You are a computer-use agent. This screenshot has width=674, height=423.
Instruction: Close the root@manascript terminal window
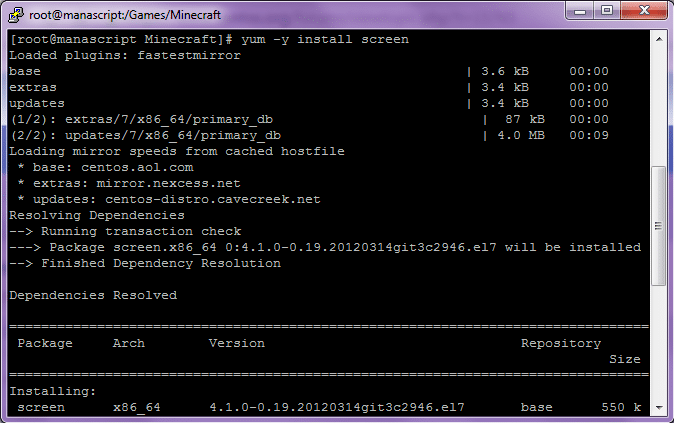(645, 11)
